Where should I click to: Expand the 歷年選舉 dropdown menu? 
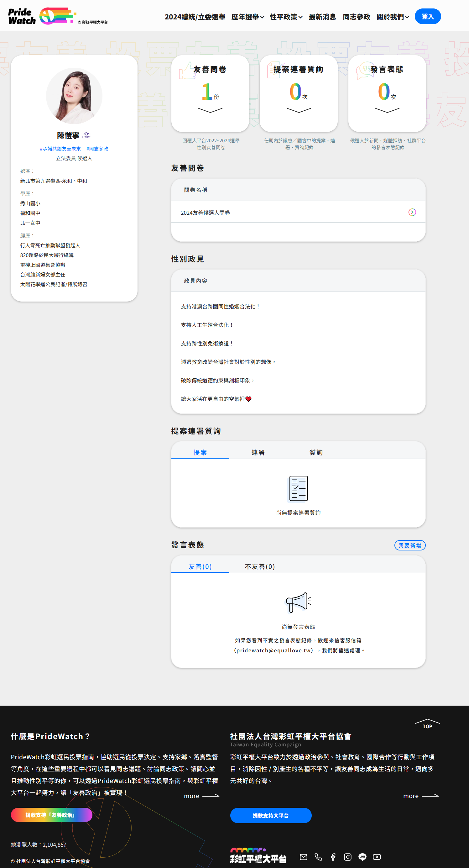tap(248, 17)
